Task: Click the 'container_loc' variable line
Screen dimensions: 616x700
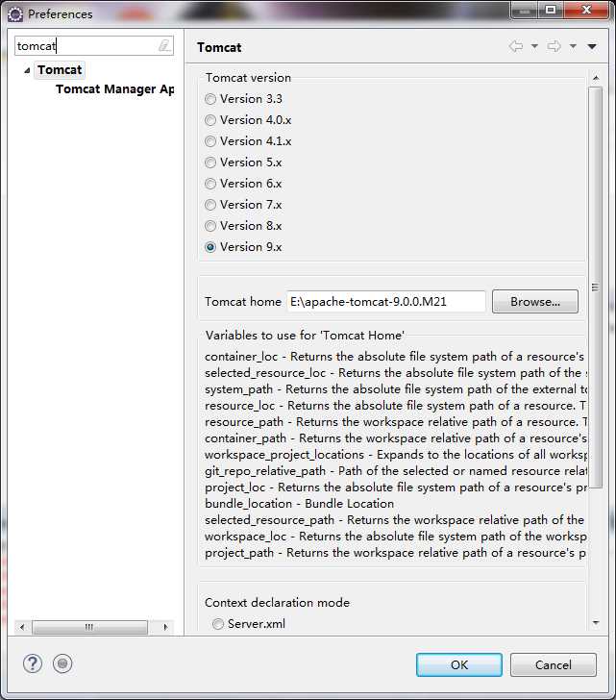Action: [x=394, y=357]
